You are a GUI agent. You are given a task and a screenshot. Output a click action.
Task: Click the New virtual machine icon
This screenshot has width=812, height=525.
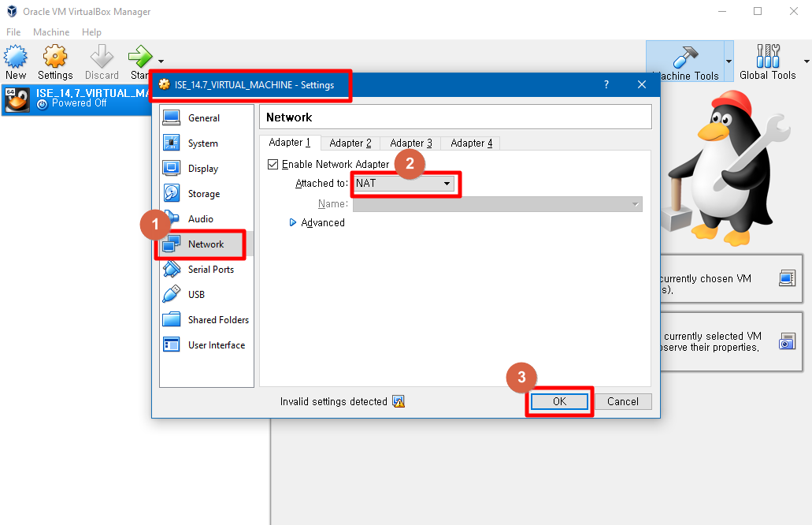pyautogui.click(x=16, y=57)
